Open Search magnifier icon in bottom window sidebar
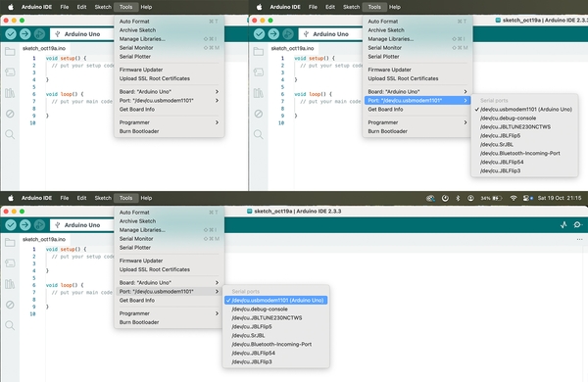This screenshot has height=382, width=588. (x=10, y=325)
